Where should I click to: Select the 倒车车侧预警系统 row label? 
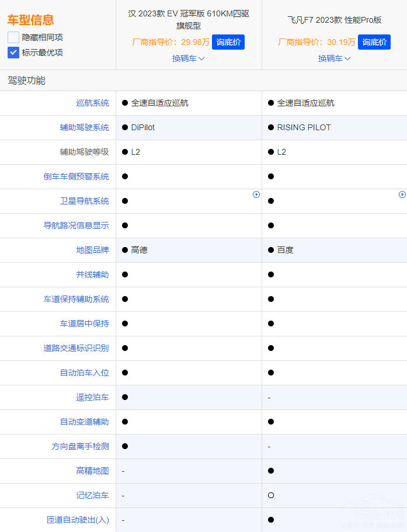(x=76, y=176)
